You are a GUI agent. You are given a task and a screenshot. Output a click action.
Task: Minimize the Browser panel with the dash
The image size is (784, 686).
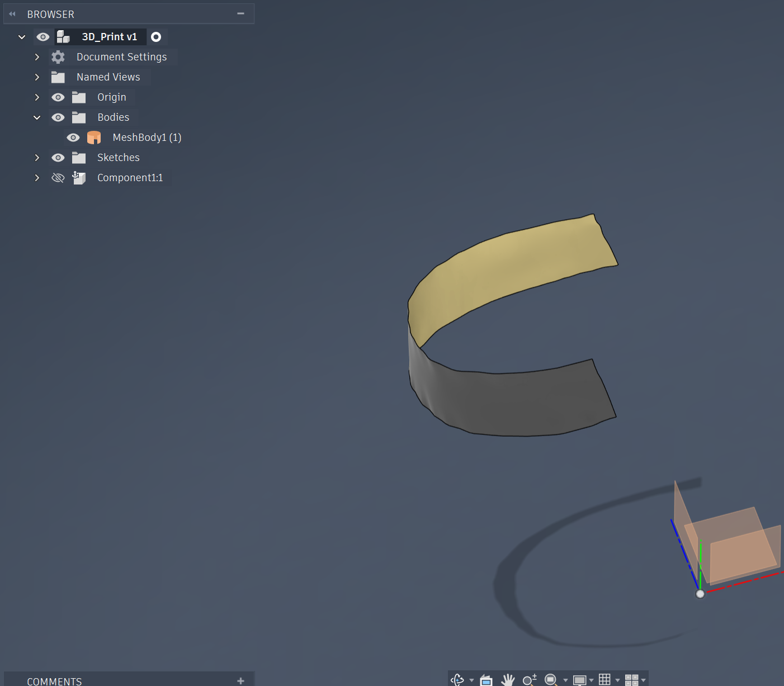point(241,13)
